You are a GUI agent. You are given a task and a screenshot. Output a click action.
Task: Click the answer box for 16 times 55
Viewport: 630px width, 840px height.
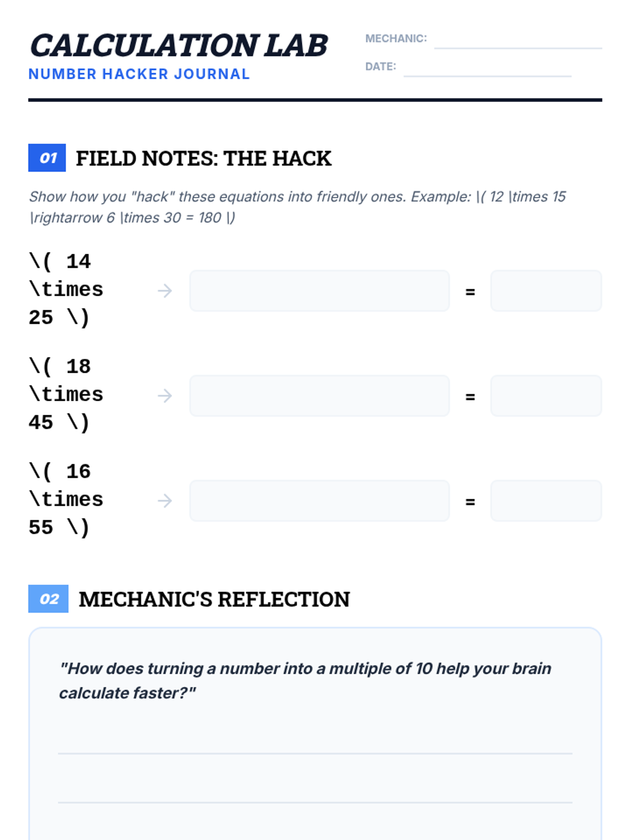click(546, 501)
